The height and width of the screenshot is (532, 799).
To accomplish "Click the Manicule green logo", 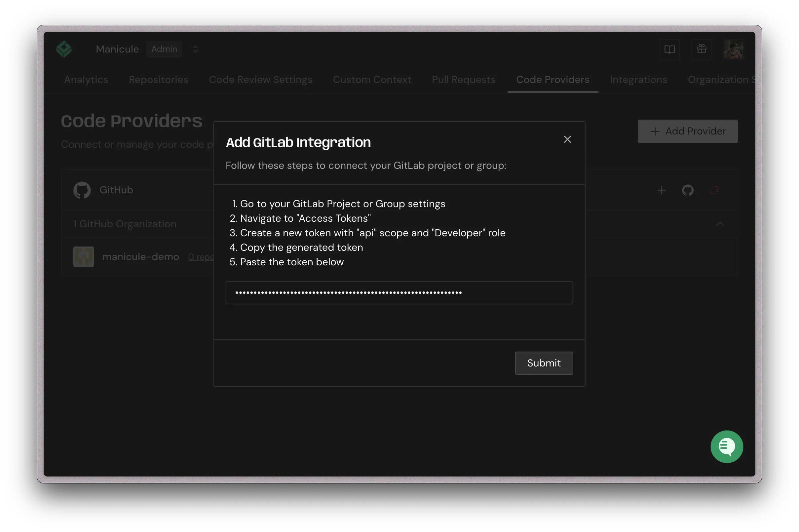I will point(64,49).
